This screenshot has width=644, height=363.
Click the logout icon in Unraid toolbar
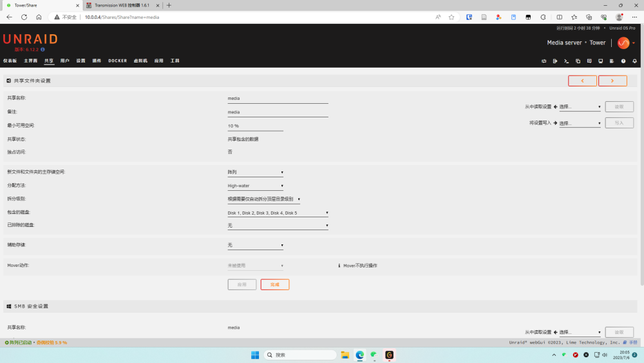(555, 61)
